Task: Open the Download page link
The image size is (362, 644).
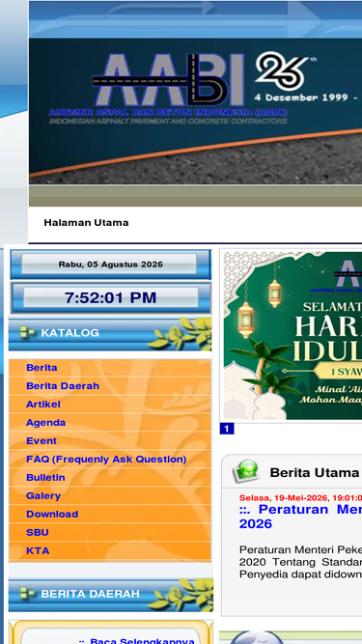Action: [52, 514]
